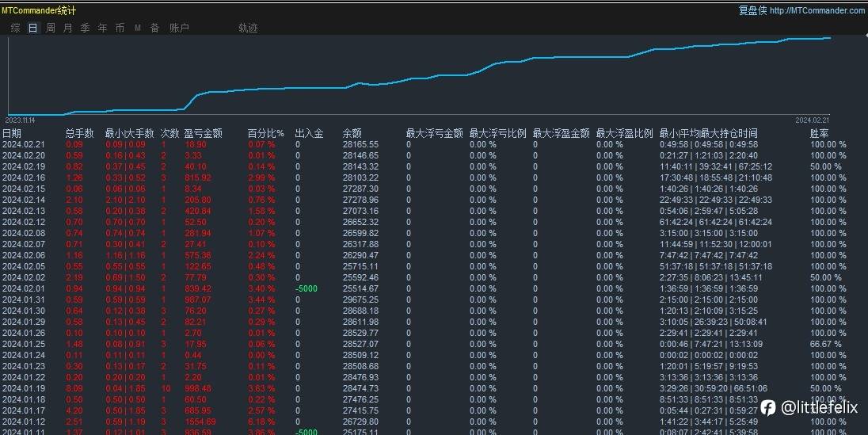Click the MTCommander统计 window title

pos(39,10)
